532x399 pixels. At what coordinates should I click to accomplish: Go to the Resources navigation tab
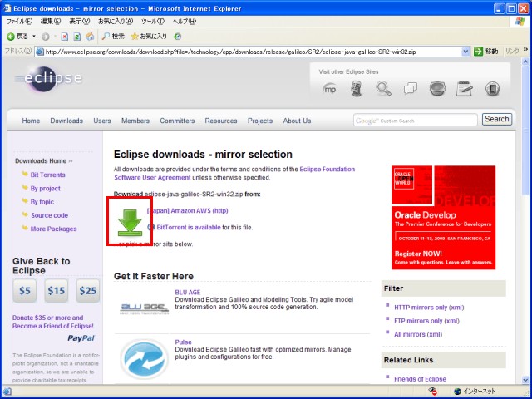pyautogui.click(x=221, y=121)
